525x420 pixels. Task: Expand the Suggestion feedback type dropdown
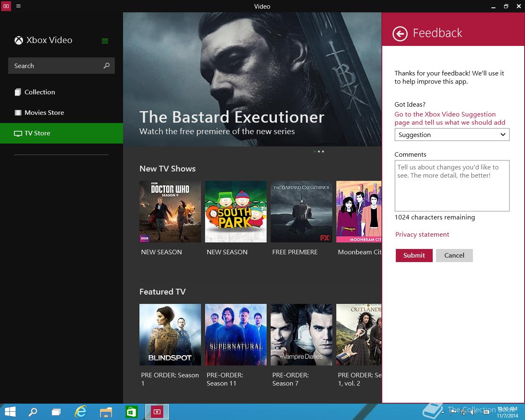[452, 135]
